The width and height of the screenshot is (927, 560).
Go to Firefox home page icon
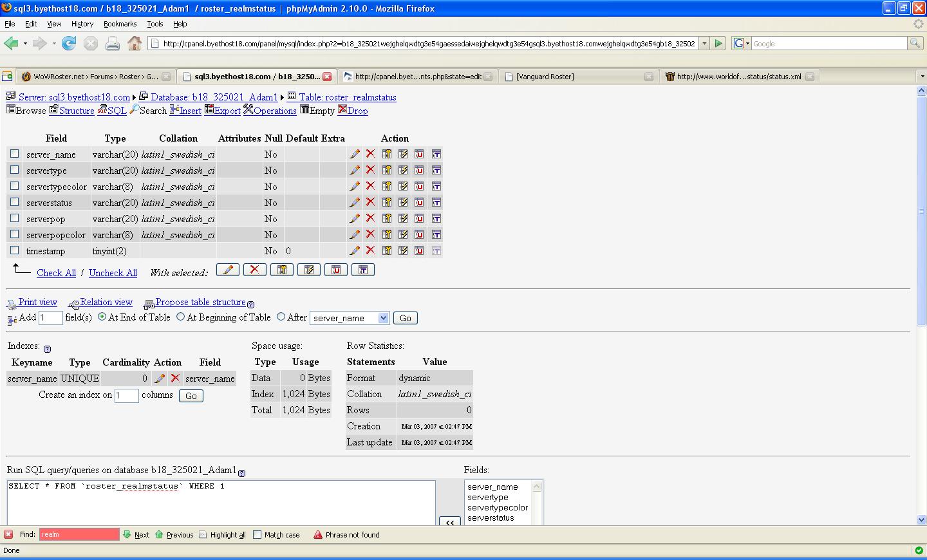pyautogui.click(x=135, y=43)
